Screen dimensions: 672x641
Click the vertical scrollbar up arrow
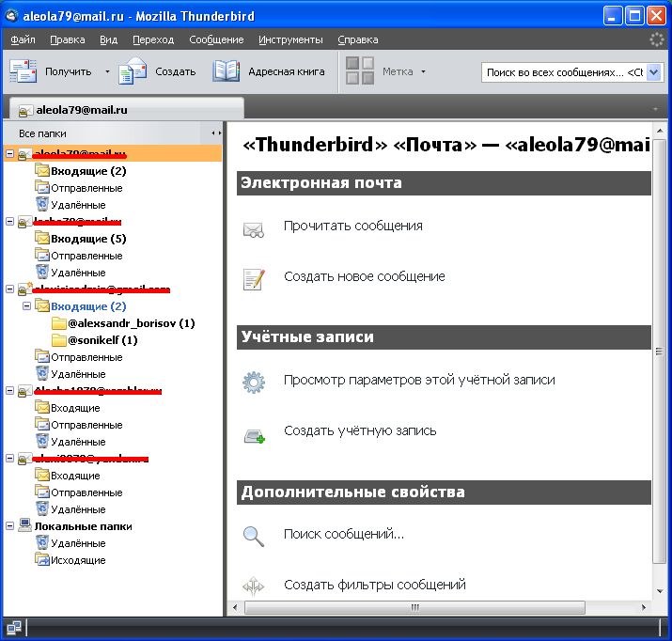point(659,130)
